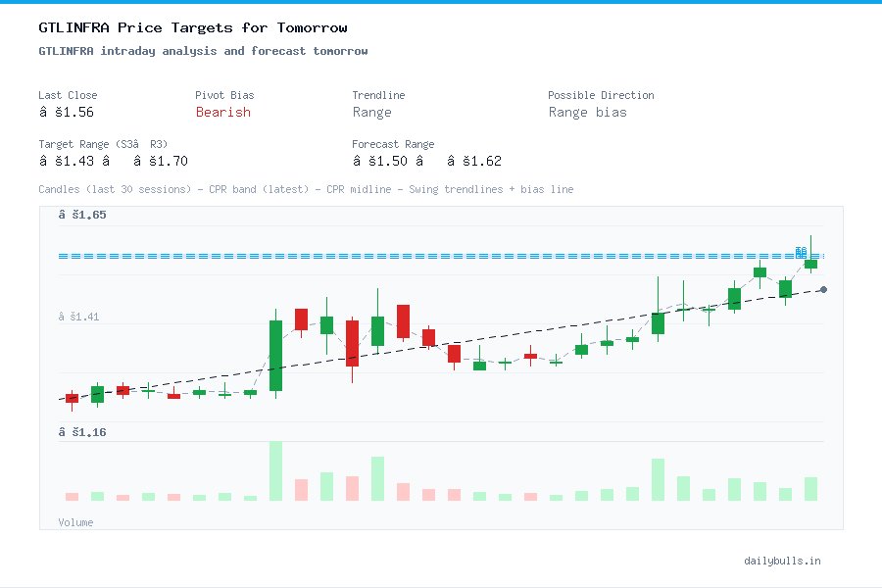
Task: Click the chart legend caption starting "Candles (last 30 sessions)"
Action: (306, 189)
